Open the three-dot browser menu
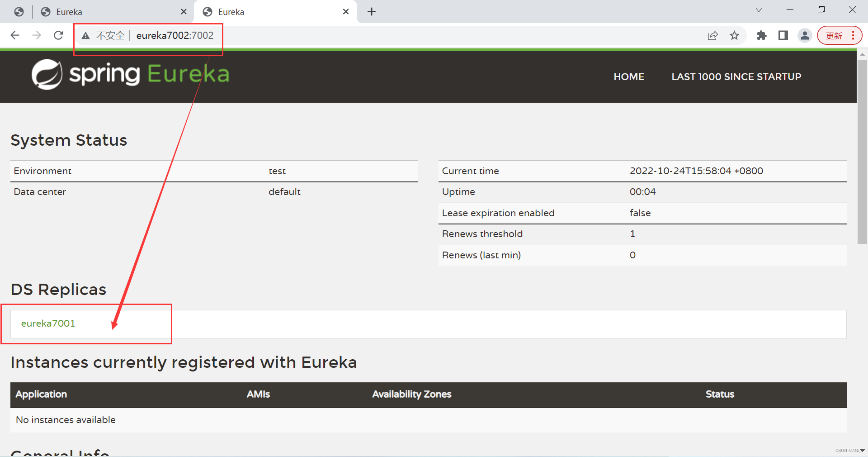Image resolution: width=868 pixels, height=457 pixels. pyautogui.click(x=854, y=35)
